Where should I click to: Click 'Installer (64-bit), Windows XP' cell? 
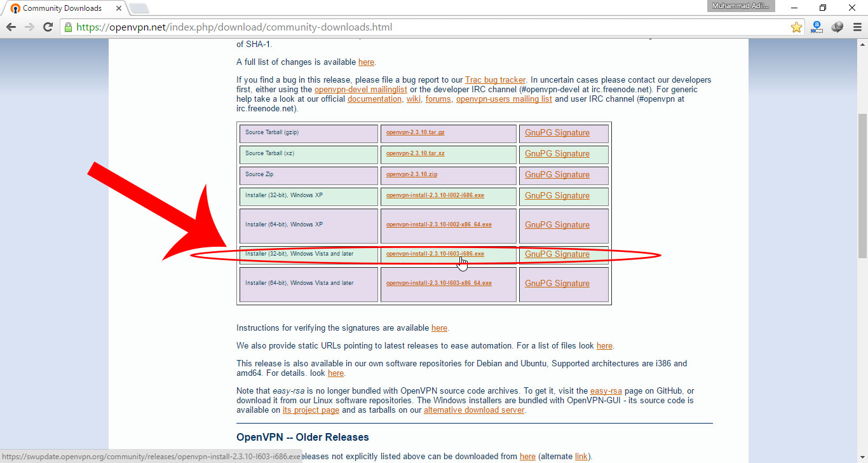(309, 226)
